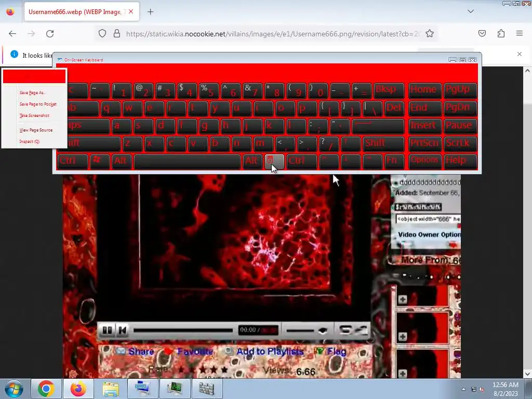Image resolution: width=532 pixels, height=399 pixels.
Task: Click the q key on on-screen keyboard
Action: (x=111, y=109)
